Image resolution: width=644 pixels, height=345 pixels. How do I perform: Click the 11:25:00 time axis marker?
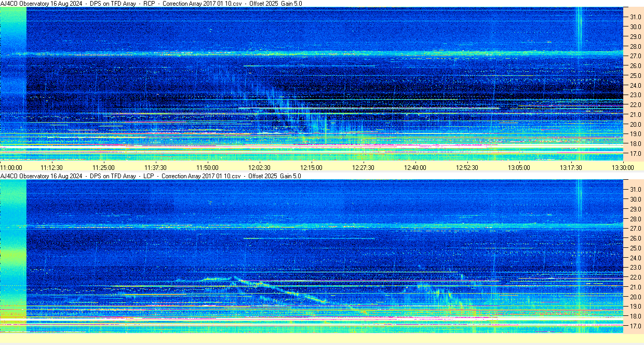(103, 167)
